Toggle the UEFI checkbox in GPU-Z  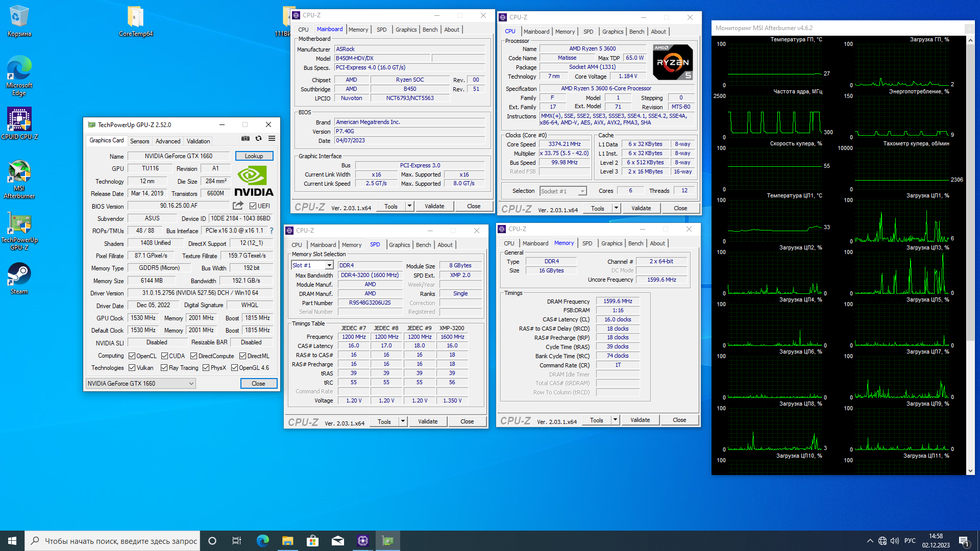[x=253, y=206]
